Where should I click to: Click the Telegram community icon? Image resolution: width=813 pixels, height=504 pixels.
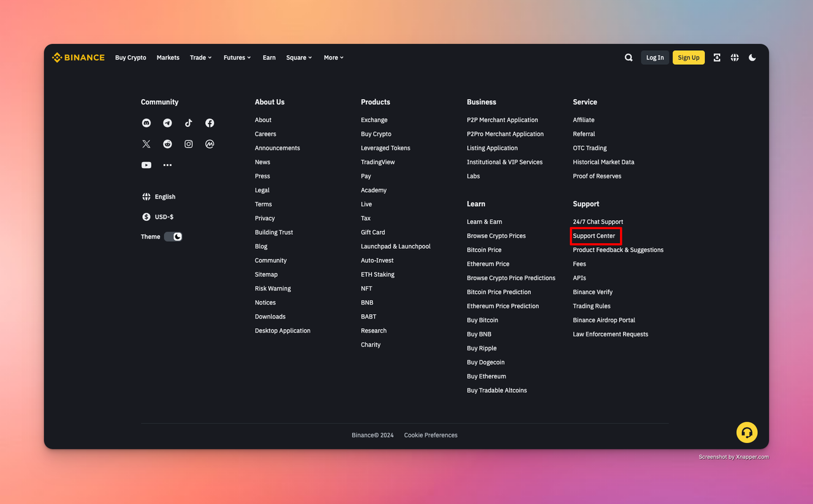point(168,123)
